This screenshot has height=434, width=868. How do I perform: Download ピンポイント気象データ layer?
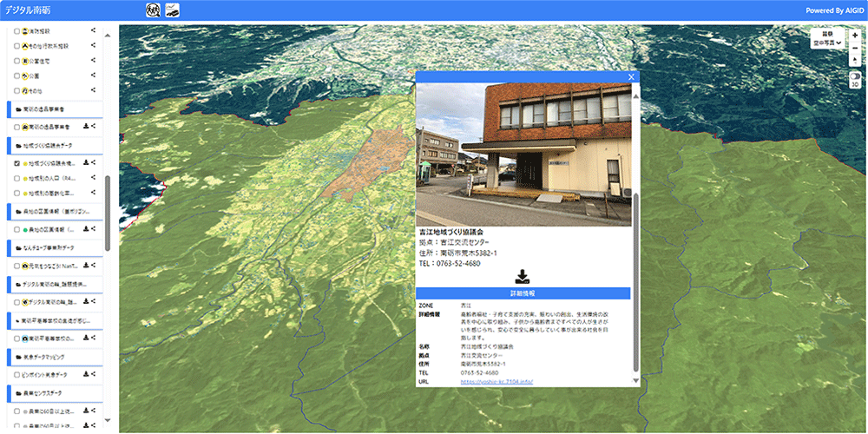(86, 374)
